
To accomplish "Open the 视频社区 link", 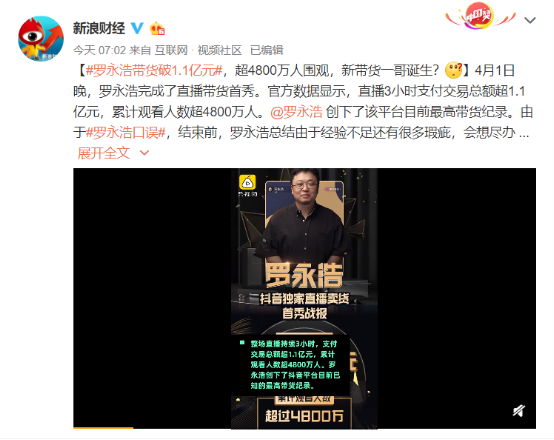I will pos(219,50).
